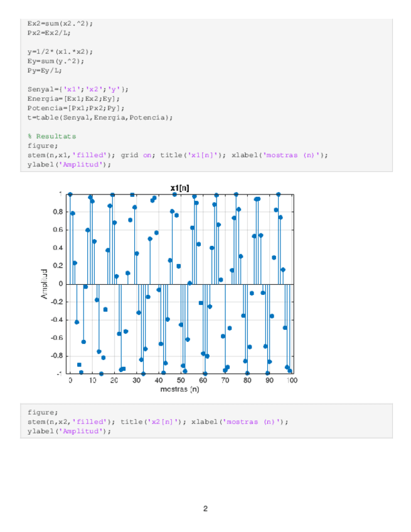Click the t=table(Senyal,Energia,Potencia); line
This screenshot has height=532, width=411.
(x=100, y=117)
